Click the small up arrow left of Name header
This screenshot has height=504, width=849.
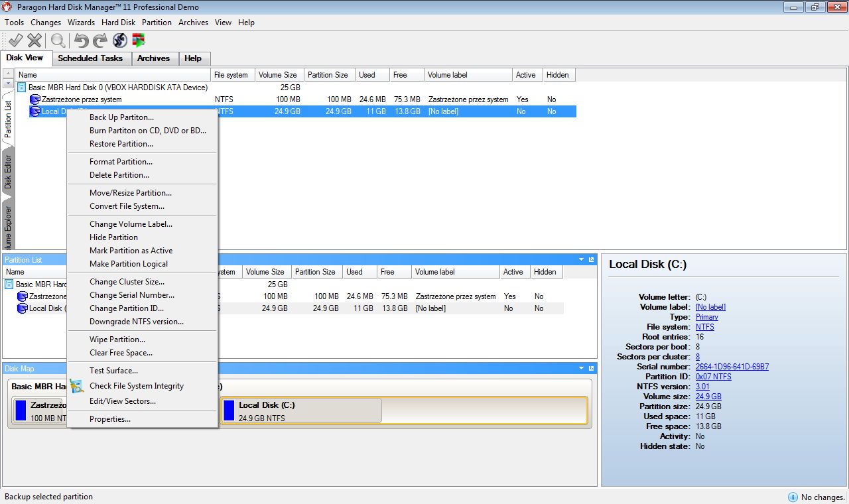click(8, 73)
